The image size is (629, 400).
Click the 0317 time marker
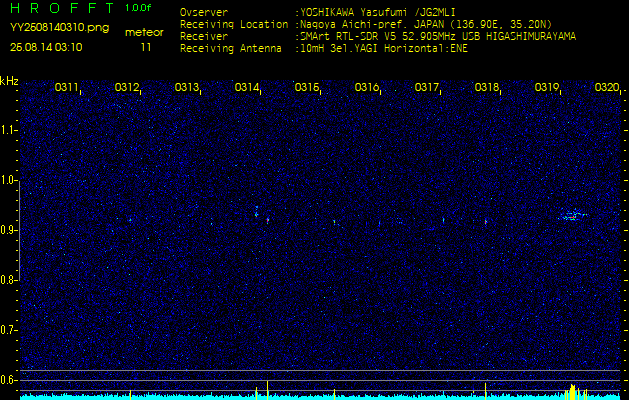(x=426, y=87)
